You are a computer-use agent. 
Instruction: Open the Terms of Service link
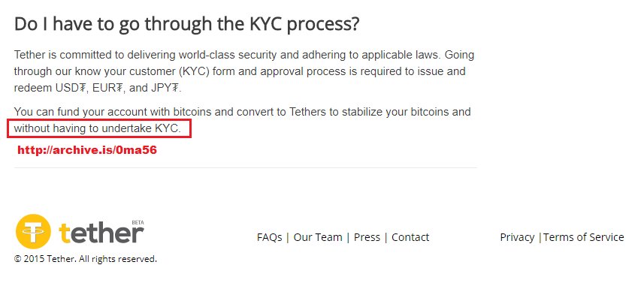pos(584,237)
